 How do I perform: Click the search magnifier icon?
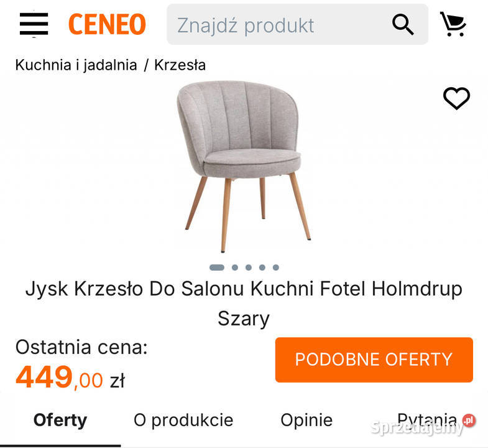403,25
